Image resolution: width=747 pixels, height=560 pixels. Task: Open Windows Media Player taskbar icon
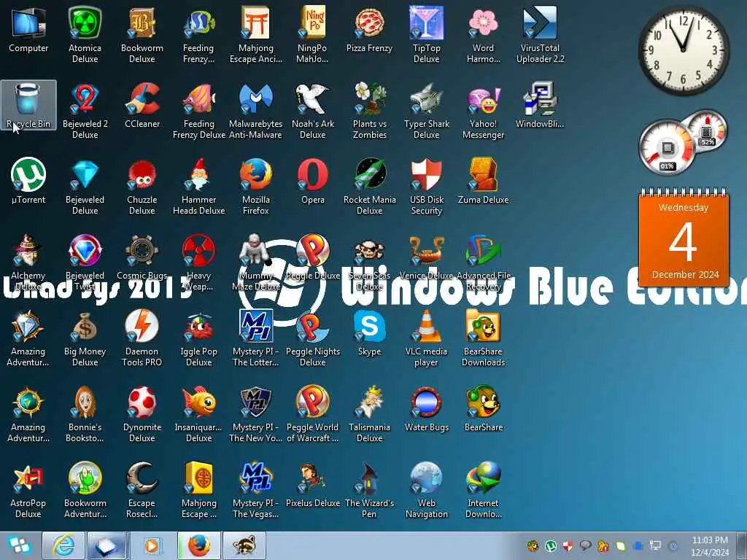point(152,545)
